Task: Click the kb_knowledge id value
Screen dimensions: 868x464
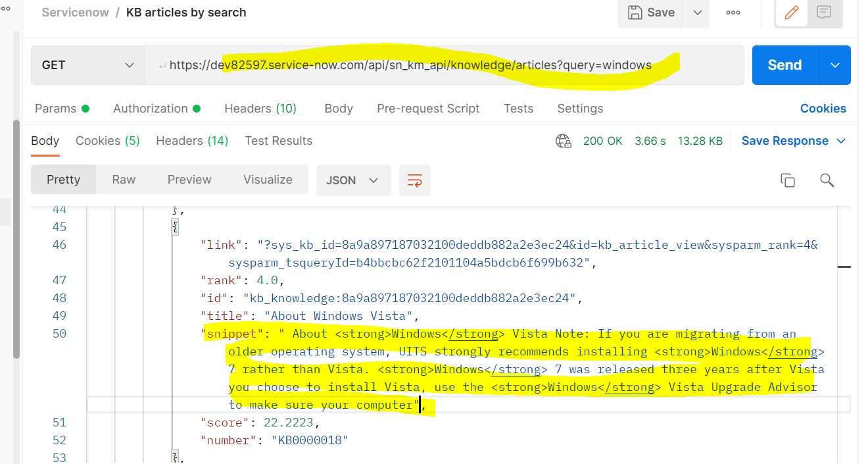Action: [x=409, y=298]
